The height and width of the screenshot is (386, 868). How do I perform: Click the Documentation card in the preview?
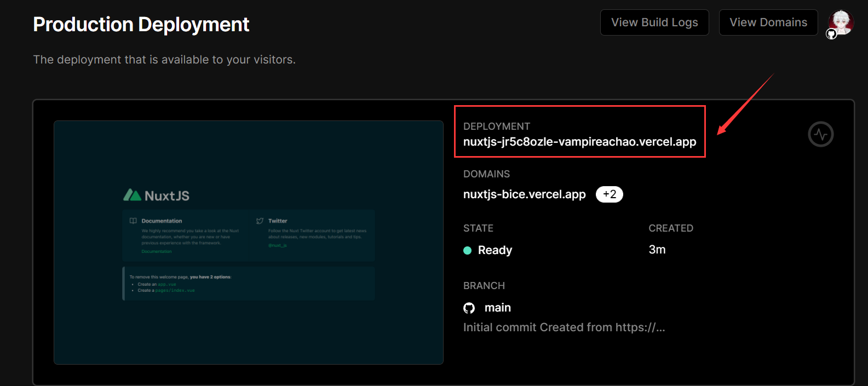click(185, 235)
